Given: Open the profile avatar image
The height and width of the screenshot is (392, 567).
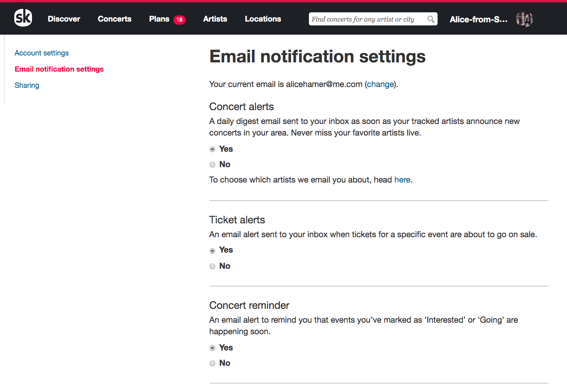Looking at the screenshot, I should click(524, 19).
